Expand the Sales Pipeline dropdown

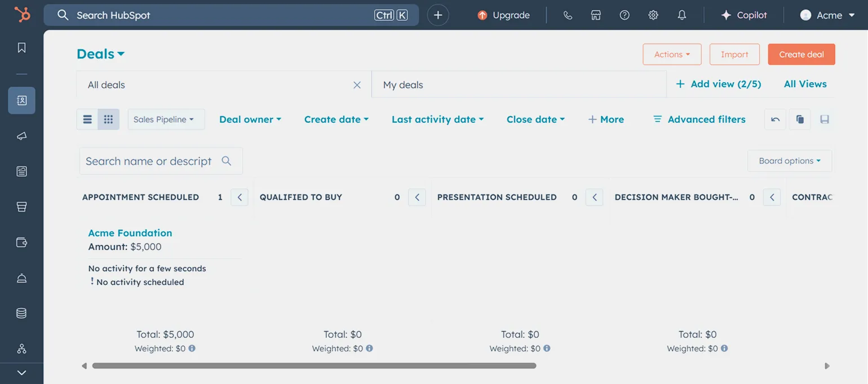166,119
